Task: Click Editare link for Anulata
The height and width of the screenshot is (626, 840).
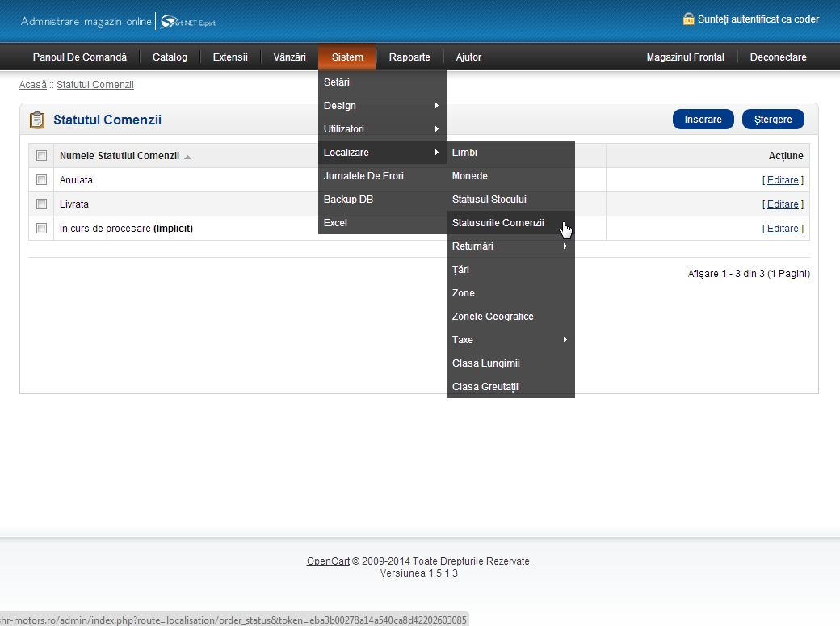Action: click(783, 180)
